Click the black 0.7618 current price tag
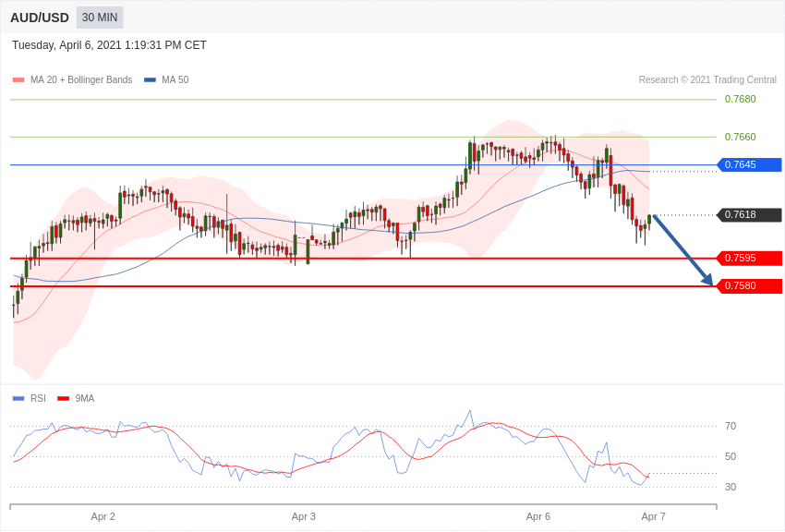785x532 pixels. pyautogui.click(x=750, y=214)
